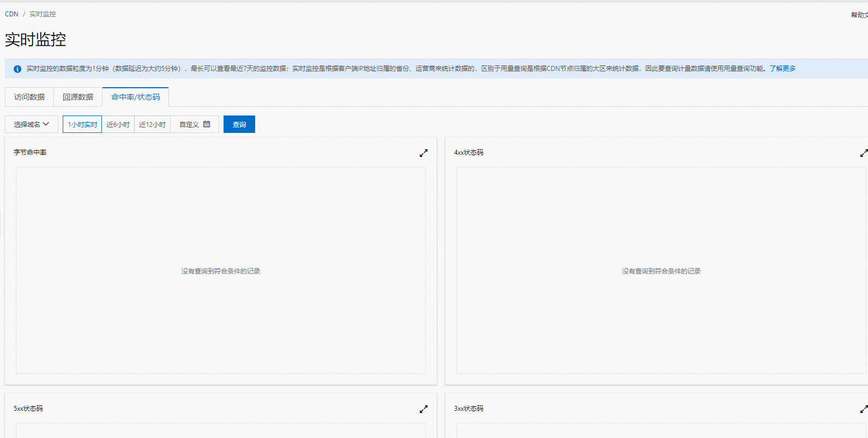Screen dimensions: 868x438
Task: Choose the 自定义 time range option
Action: (195, 124)
